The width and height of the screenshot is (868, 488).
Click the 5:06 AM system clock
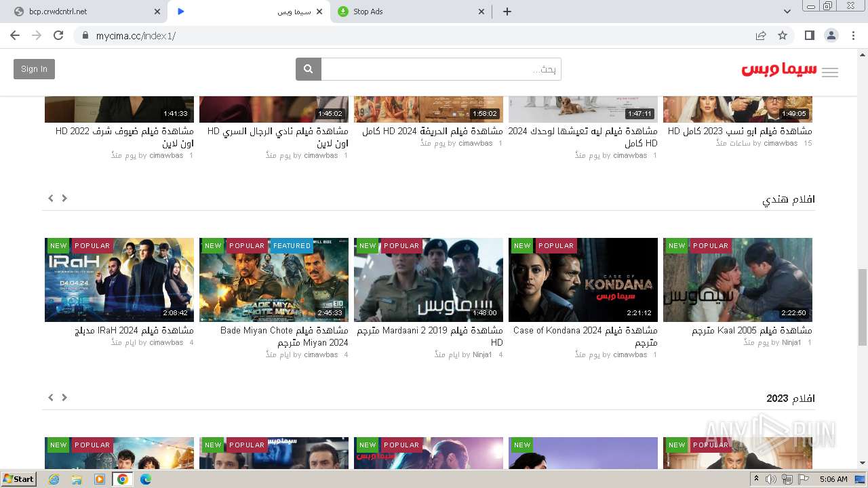tap(833, 479)
